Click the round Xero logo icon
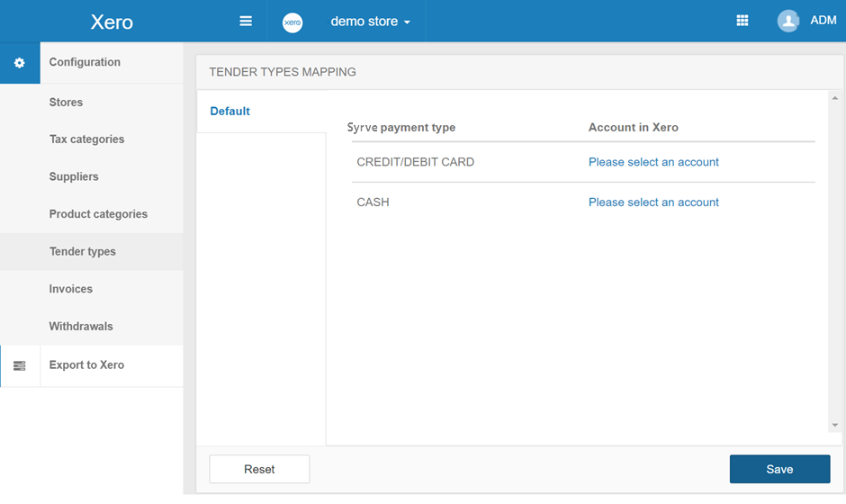The image size is (846, 504). click(x=292, y=22)
